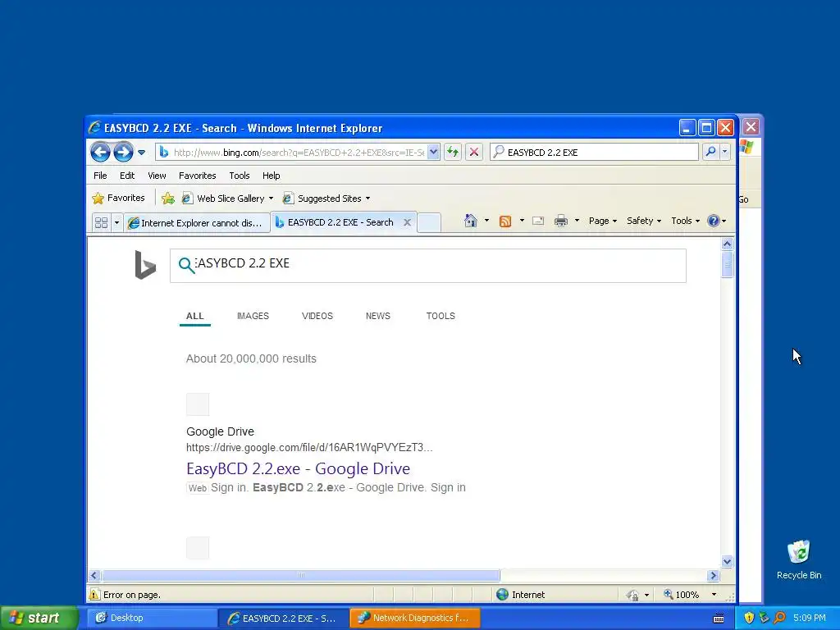Image resolution: width=840 pixels, height=630 pixels.
Task: Switch to Internet Explorer cannot display tab
Action: click(x=197, y=222)
